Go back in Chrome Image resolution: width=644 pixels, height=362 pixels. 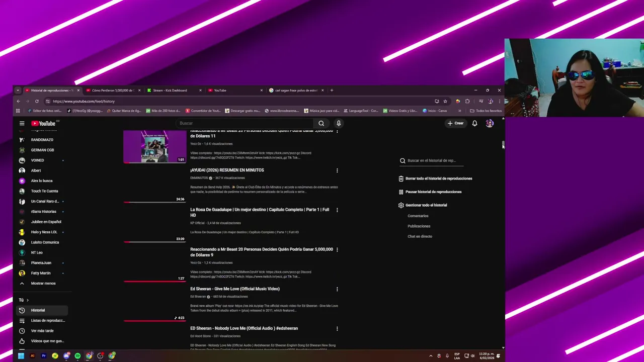point(19,101)
